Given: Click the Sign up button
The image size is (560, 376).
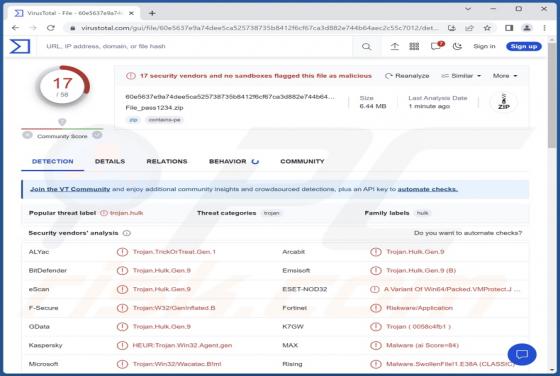Looking at the screenshot, I should [524, 46].
